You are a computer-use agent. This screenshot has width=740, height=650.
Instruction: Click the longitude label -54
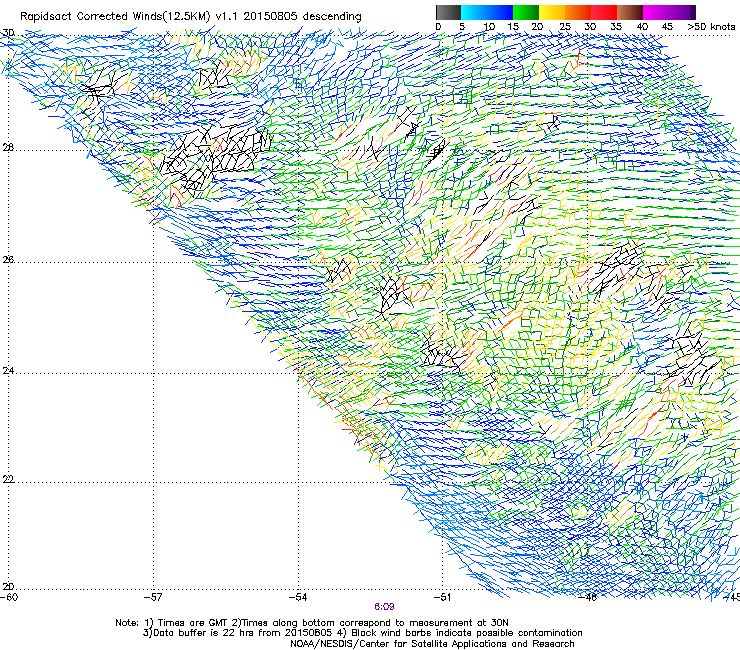(298, 597)
